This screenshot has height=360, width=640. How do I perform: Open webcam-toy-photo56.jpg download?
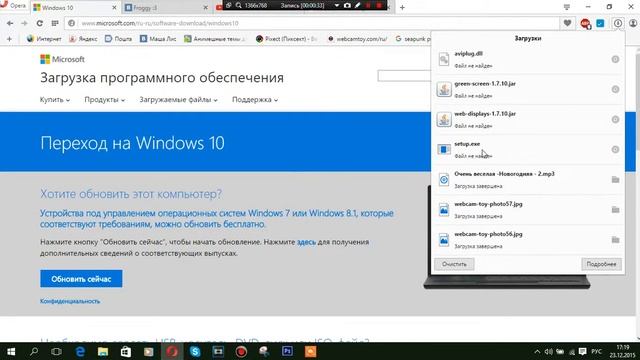pyautogui.click(x=528, y=240)
